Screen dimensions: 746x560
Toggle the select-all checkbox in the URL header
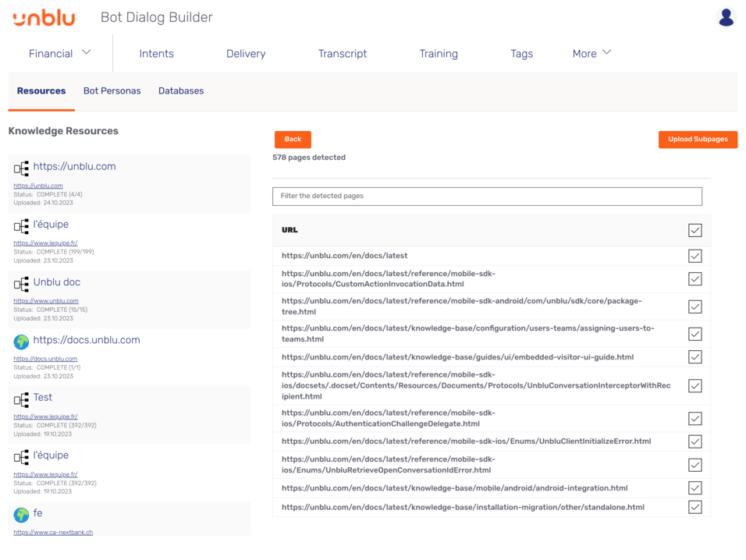(694, 229)
